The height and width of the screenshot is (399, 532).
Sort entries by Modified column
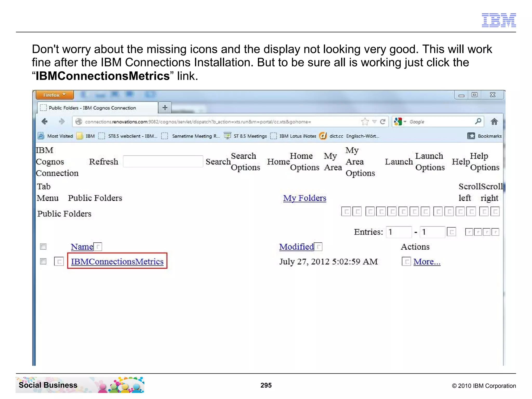[x=296, y=247]
